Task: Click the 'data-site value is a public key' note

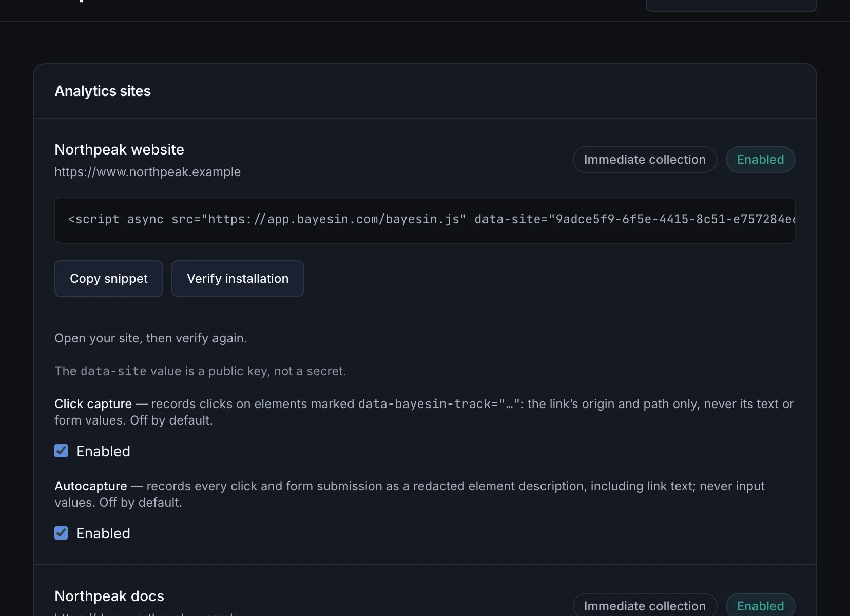Action: (x=200, y=371)
